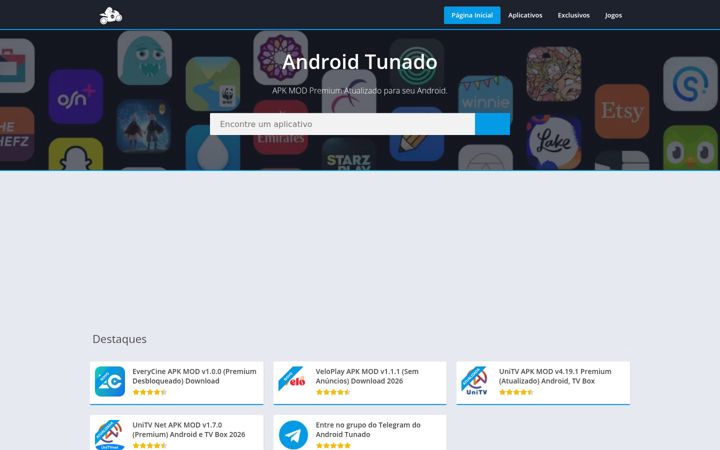Go to the Exclusivos menu item
The image size is (720, 450).
click(x=574, y=15)
